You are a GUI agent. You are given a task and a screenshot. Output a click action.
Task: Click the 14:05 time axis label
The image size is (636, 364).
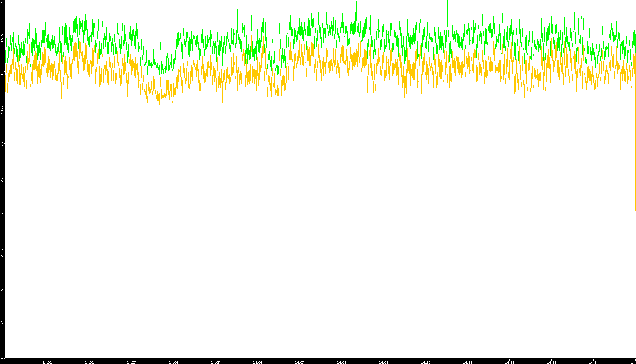215,362
